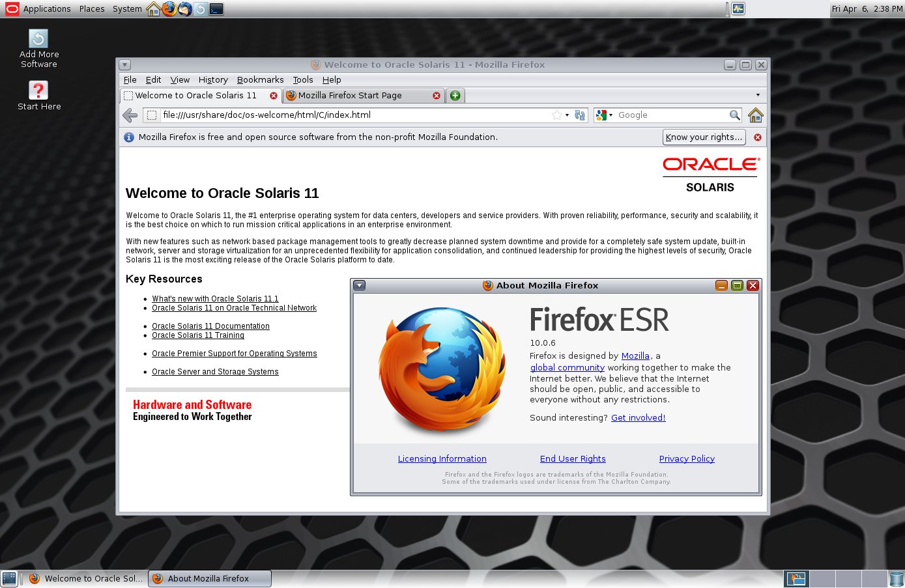Open Oracle Server and Storage Systems link
This screenshot has width=905, height=588.
(x=215, y=372)
